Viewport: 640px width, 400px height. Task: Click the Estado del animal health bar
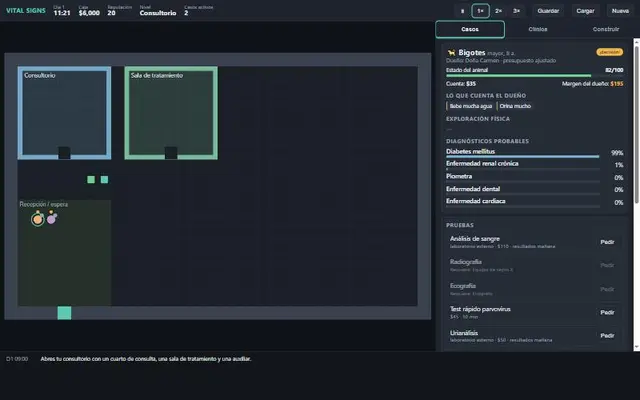tap(534, 76)
